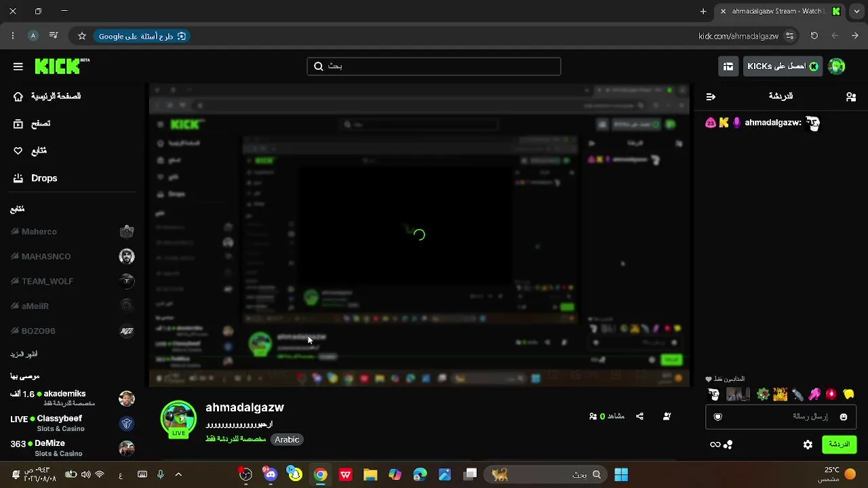Open followed channel BOZO96
868x488 pixels.
click(x=73, y=331)
